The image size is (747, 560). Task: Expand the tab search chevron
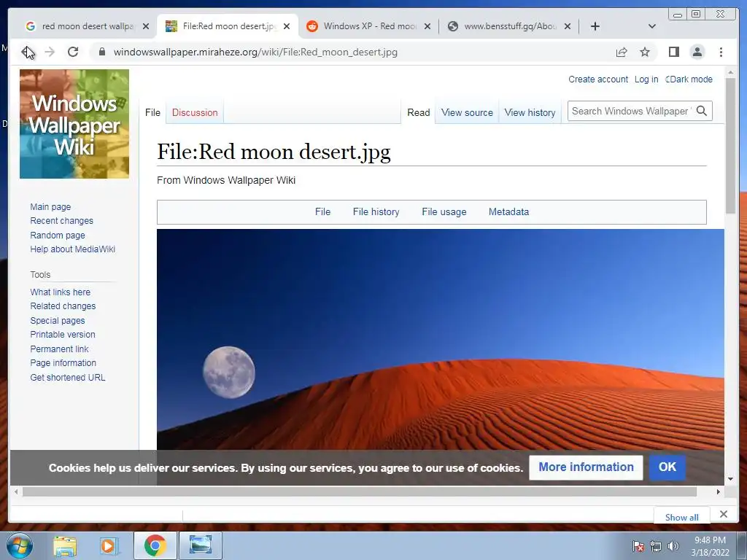[652, 26]
